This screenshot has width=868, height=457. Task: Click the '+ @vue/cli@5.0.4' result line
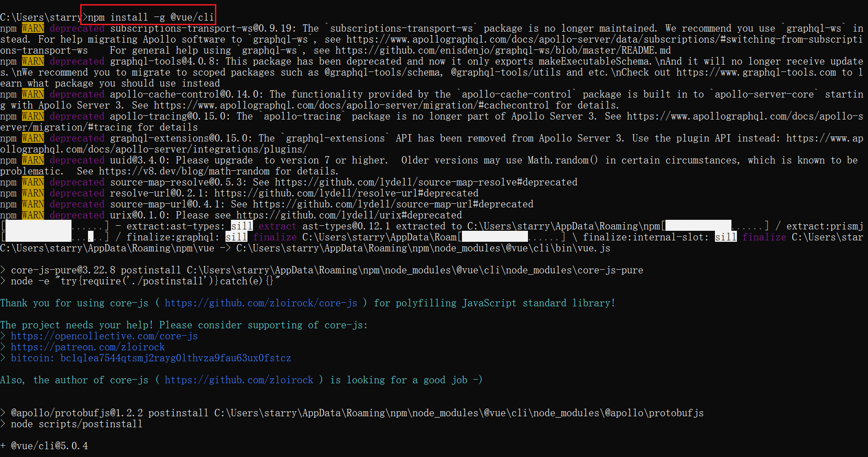pos(44,446)
